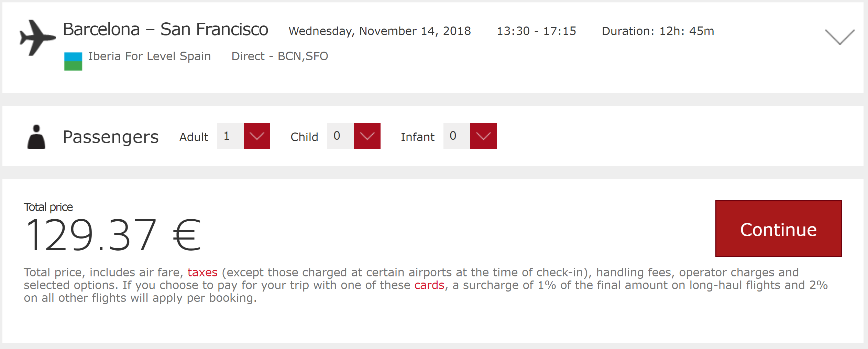Viewport: 868px width, 349px height.
Task: Open the Infant count dropdown arrow
Action: (x=483, y=136)
